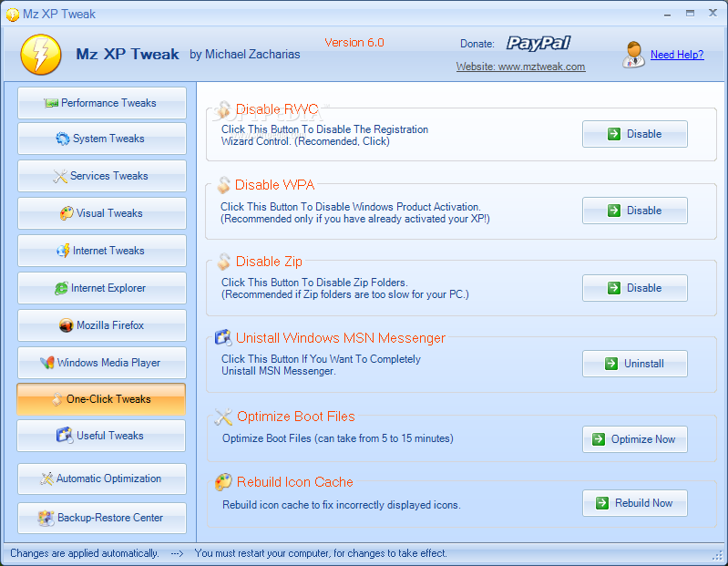Select the One-Click Tweaks tab

click(x=101, y=399)
